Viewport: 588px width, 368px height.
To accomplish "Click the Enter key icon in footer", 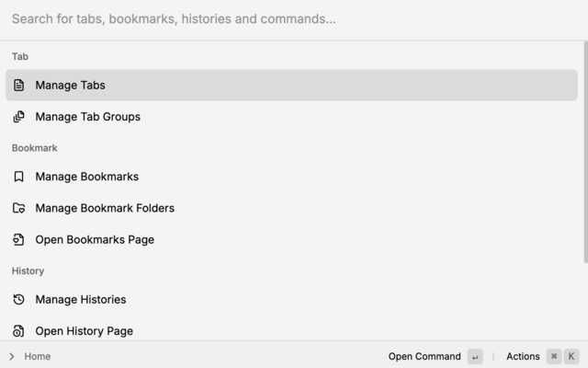I will coord(475,357).
